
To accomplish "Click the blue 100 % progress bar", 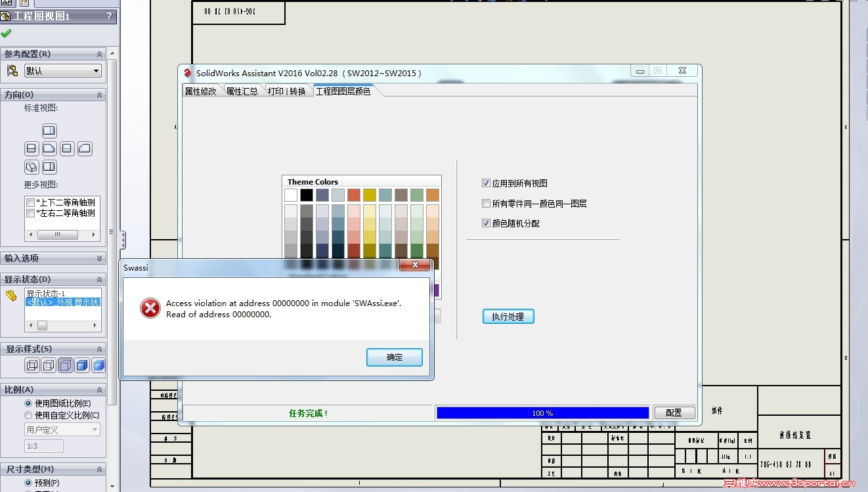I will (x=543, y=413).
